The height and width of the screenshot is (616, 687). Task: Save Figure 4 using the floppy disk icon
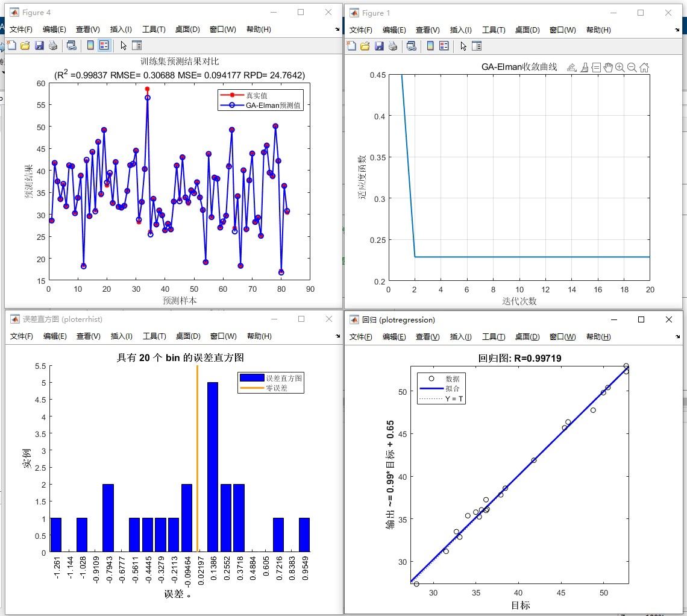(x=39, y=45)
